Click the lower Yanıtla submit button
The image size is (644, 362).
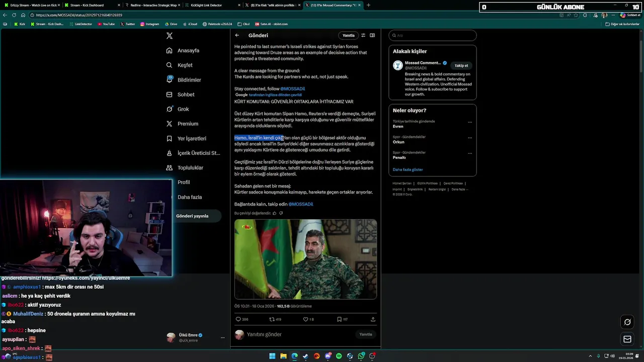point(366,334)
